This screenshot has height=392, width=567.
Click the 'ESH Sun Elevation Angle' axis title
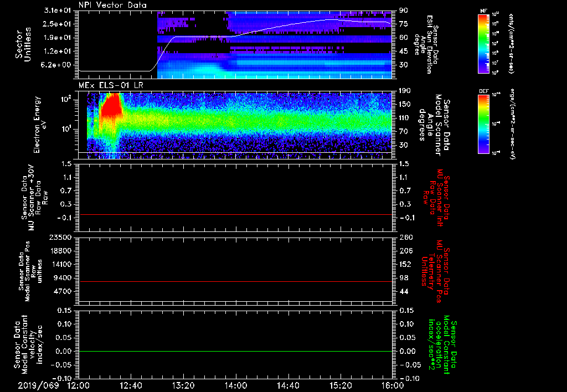(x=426, y=44)
